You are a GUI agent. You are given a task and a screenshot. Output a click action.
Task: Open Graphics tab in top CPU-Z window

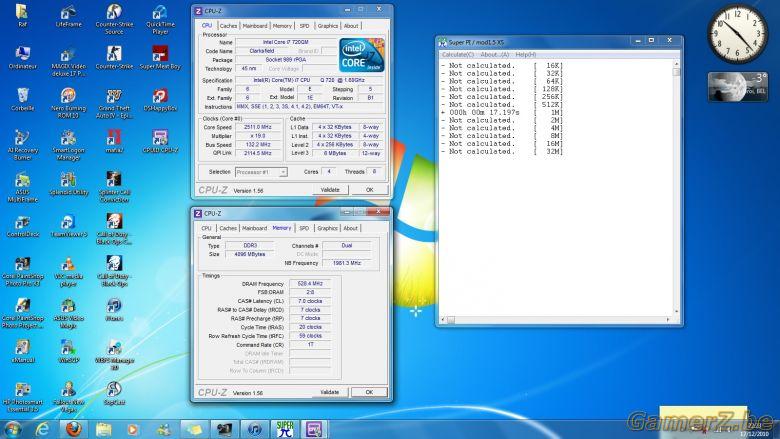click(x=327, y=26)
